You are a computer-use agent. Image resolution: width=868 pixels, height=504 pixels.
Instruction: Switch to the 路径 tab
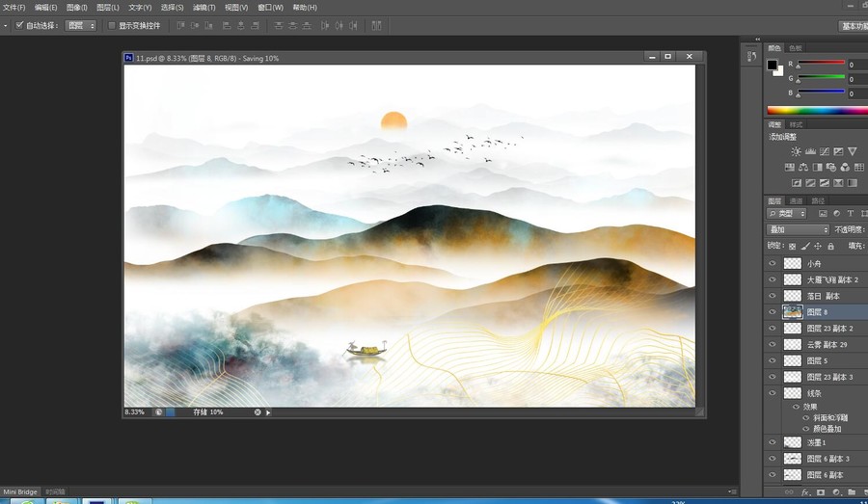[818, 200]
